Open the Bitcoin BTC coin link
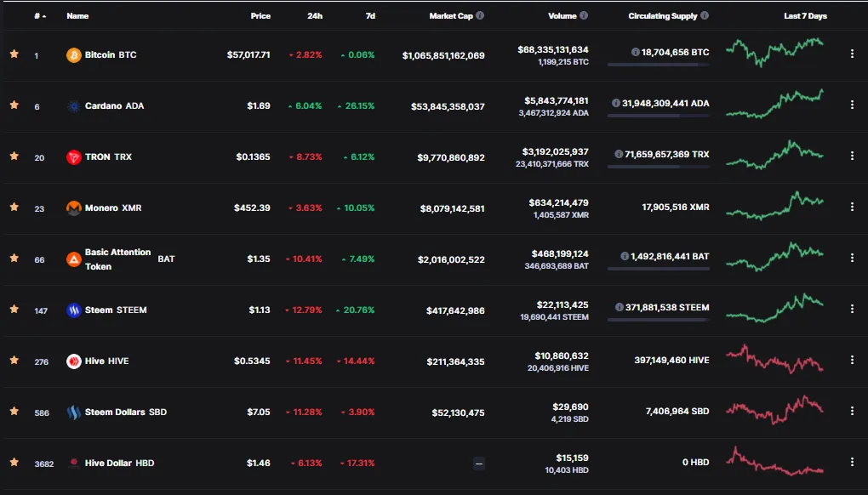The width and height of the screenshot is (868, 495). coord(110,54)
